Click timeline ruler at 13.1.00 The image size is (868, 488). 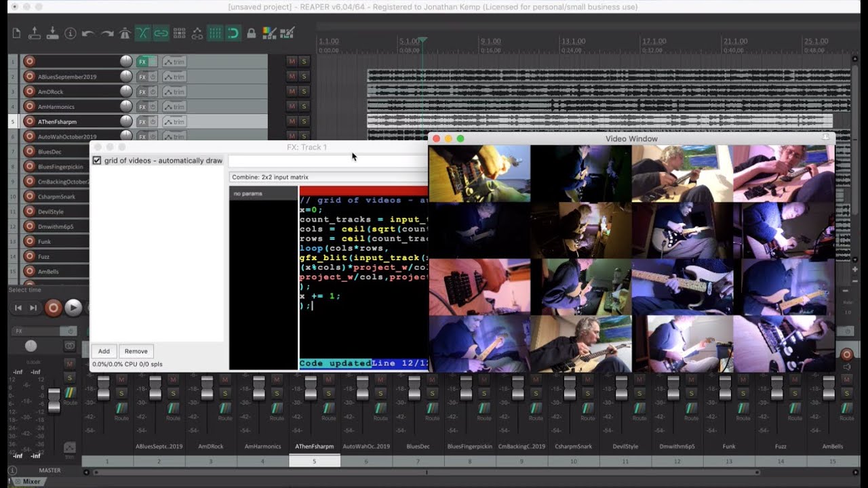[x=573, y=41]
